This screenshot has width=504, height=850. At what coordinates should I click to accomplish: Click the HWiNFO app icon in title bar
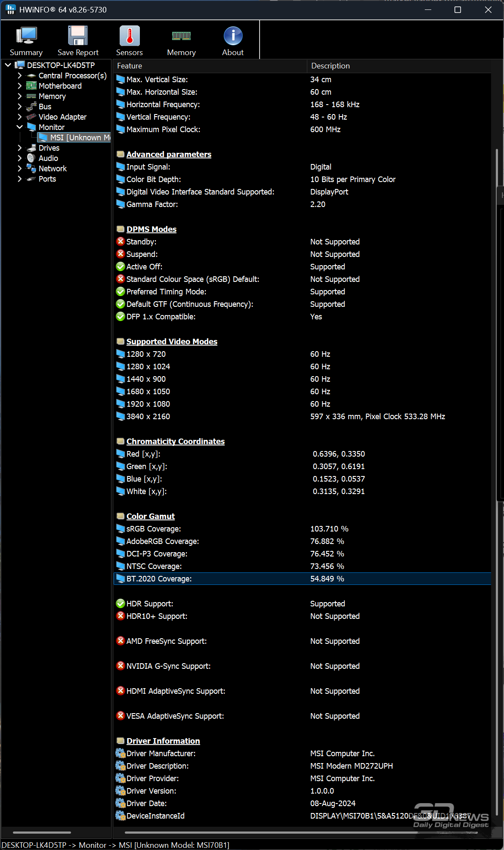pyautogui.click(x=10, y=9)
